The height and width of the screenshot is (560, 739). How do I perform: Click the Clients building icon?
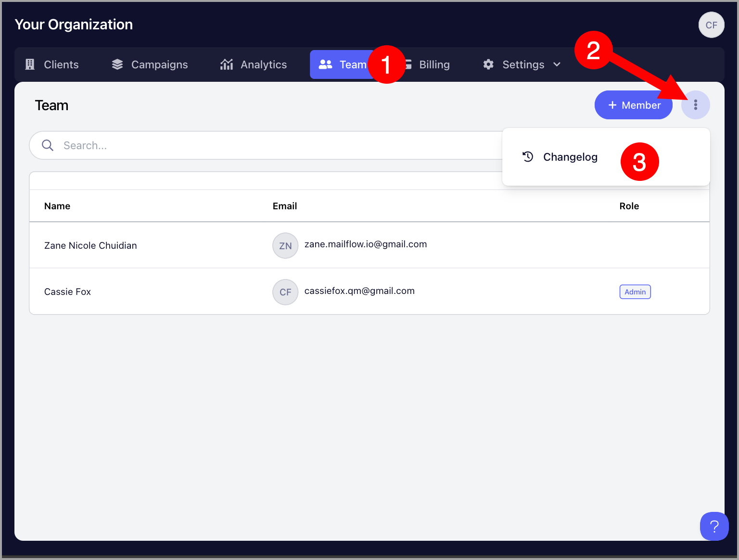[x=30, y=64]
